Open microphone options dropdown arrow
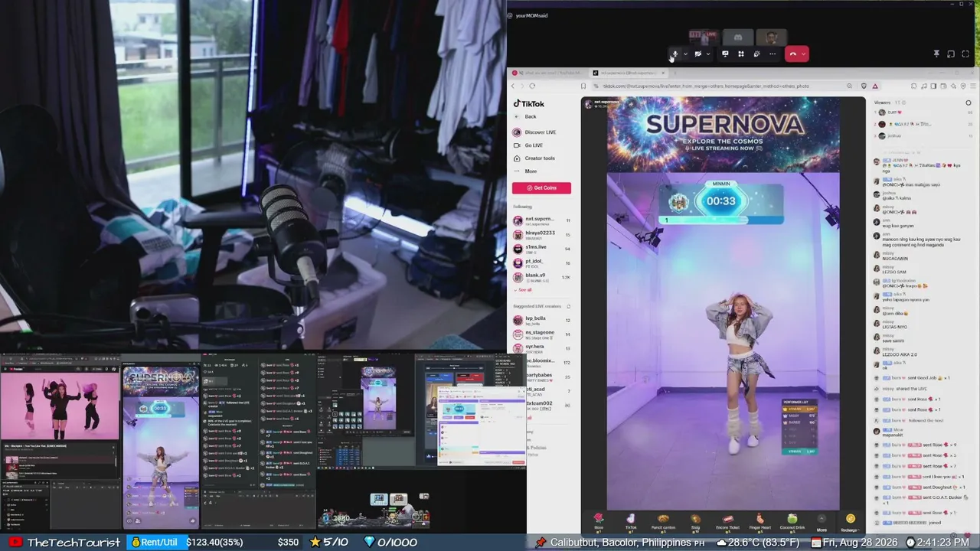 click(684, 54)
